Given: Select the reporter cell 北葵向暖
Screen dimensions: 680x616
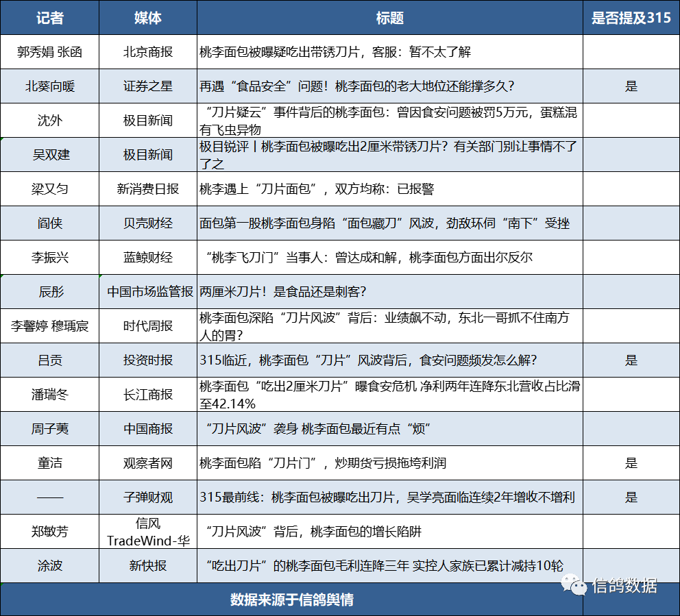Looking at the screenshot, I should point(49,86).
